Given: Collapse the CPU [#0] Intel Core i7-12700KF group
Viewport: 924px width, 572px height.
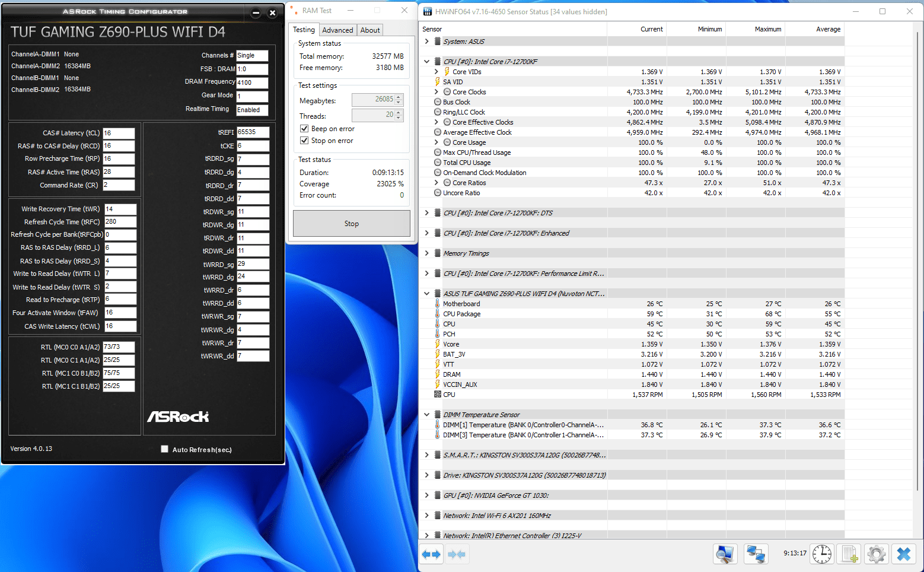Looking at the screenshot, I should click(426, 62).
